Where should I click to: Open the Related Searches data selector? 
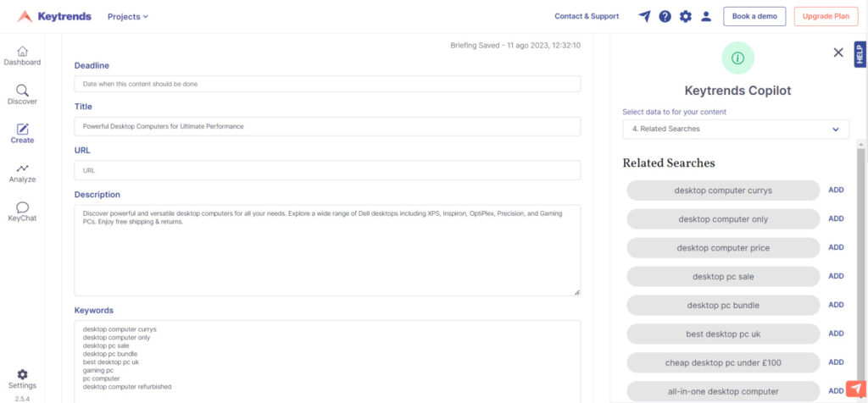pos(735,129)
